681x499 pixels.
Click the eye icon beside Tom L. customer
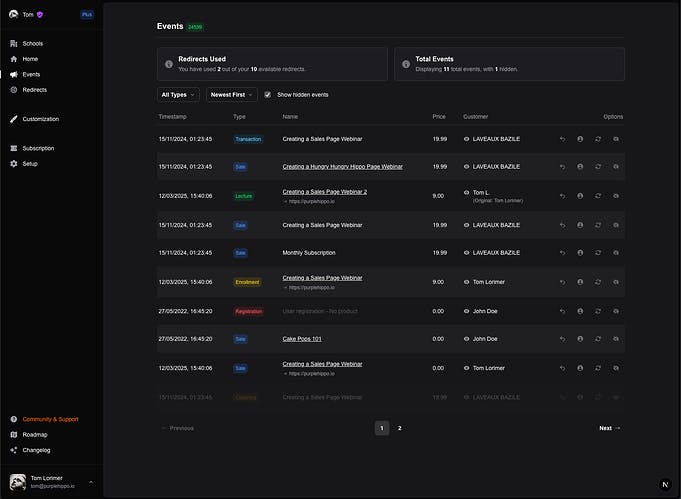point(466,192)
